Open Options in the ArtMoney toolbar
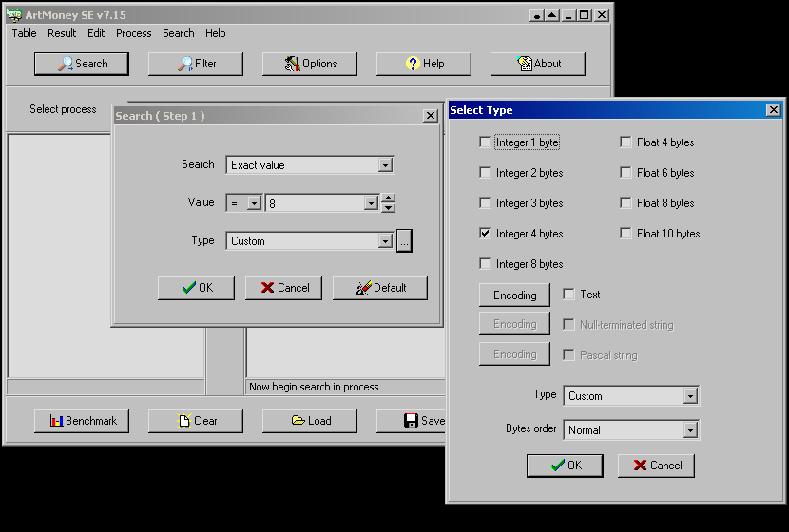The height and width of the screenshot is (532, 789). point(310,64)
